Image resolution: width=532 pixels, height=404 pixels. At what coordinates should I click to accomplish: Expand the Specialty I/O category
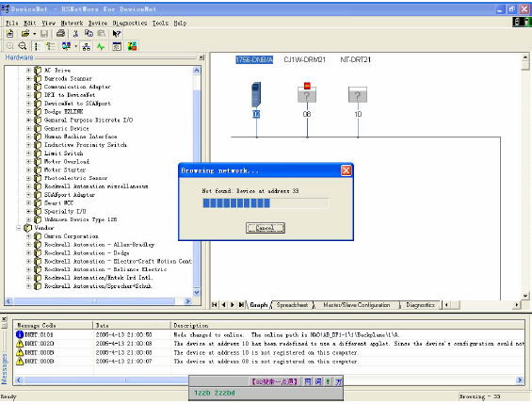pos(28,211)
